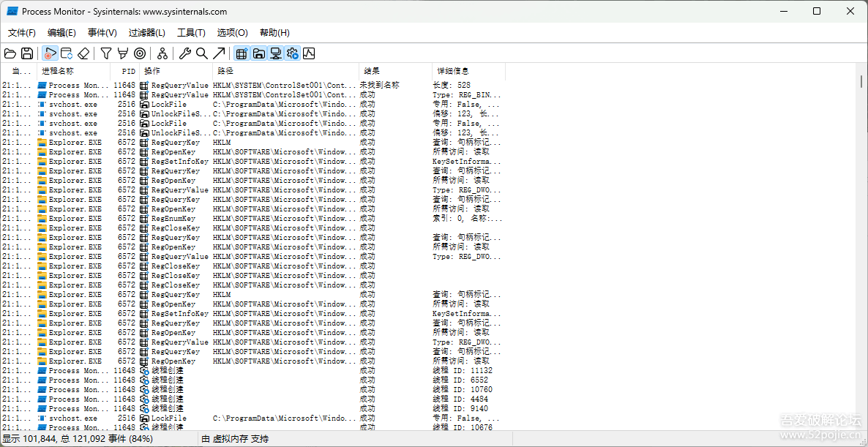Select the 索引: 0, 名称 detail cell
The image size is (868, 447).
coord(468,219)
